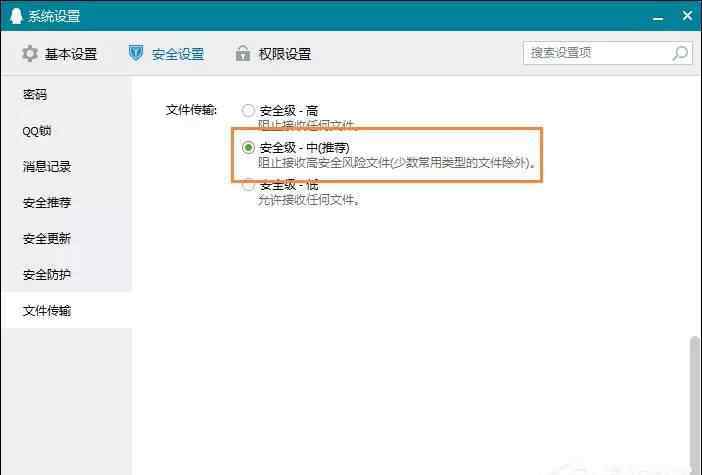This screenshot has height=475, width=702.
Task: Click the 阻止接收高安全风险文件 description text
Action: click(x=396, y=163)
